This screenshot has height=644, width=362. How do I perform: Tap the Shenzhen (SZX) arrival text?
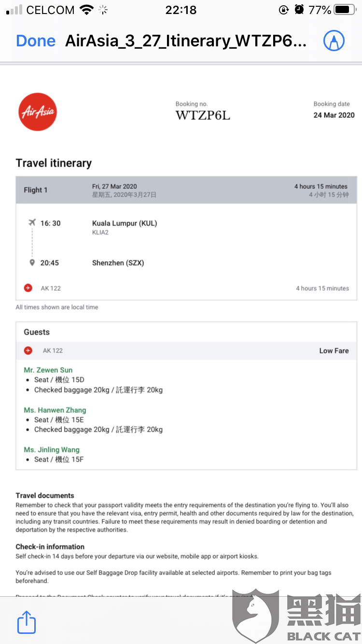[x=118, y=263]
